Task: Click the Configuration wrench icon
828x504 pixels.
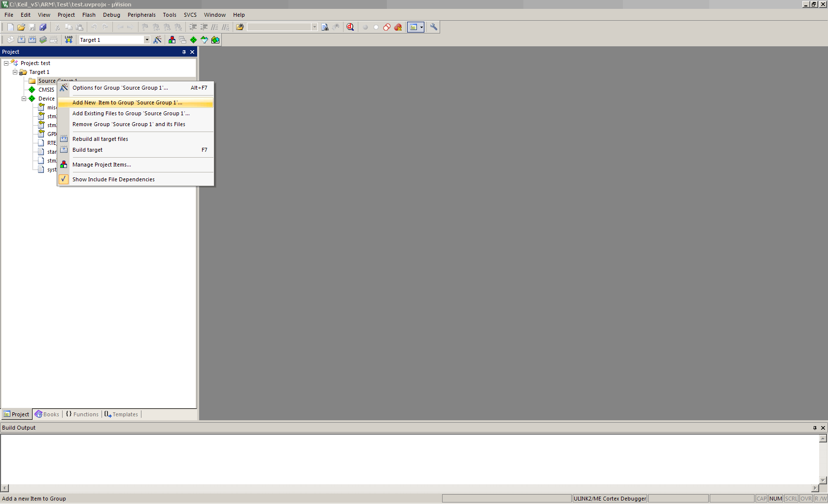Action: [x=434, y=27]
